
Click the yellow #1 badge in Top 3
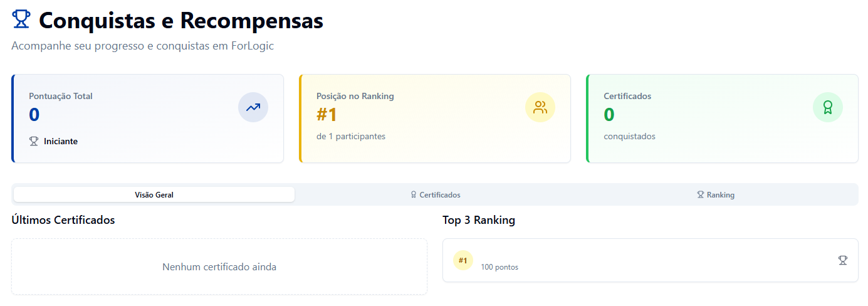tap(463, 260)
